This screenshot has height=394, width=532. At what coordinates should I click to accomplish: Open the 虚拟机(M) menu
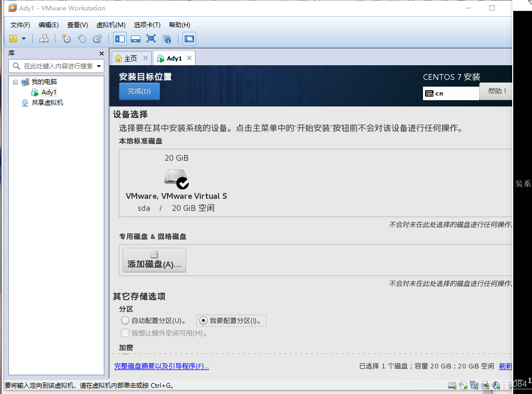pyautogui.click(x=111, y=25)
